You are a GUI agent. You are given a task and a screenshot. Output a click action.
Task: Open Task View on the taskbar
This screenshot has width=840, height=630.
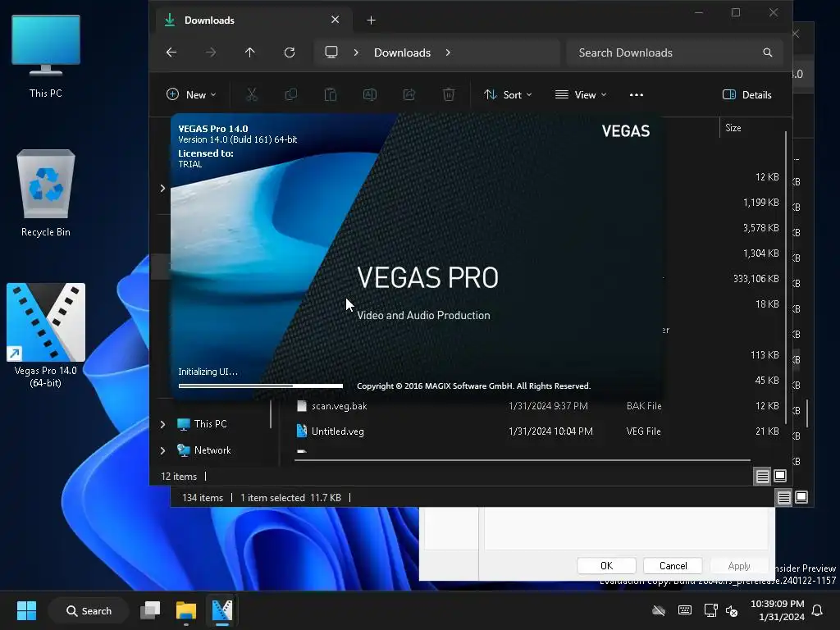pos(151,610)
